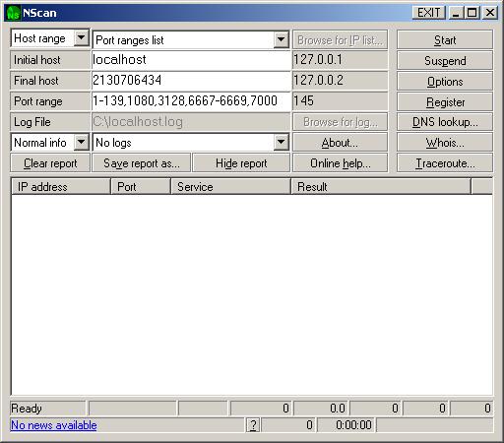Sort by IP address column header
504x443 pixels.
tap(61, 187)
